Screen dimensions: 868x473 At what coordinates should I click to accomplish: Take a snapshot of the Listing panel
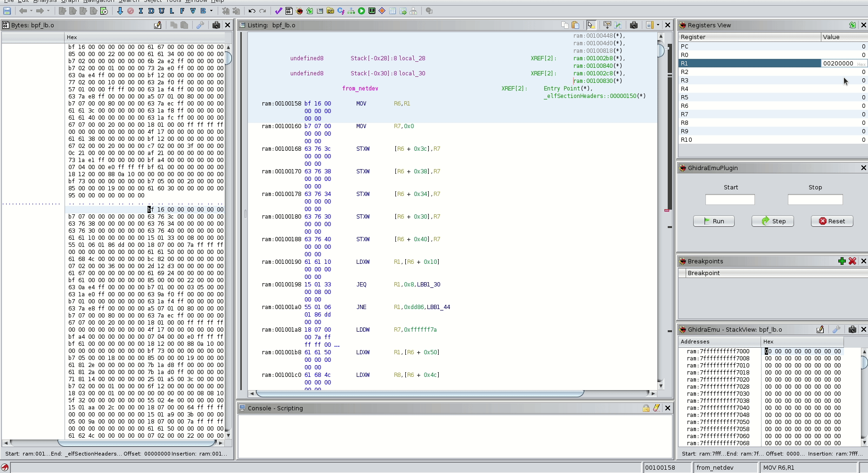634,25
